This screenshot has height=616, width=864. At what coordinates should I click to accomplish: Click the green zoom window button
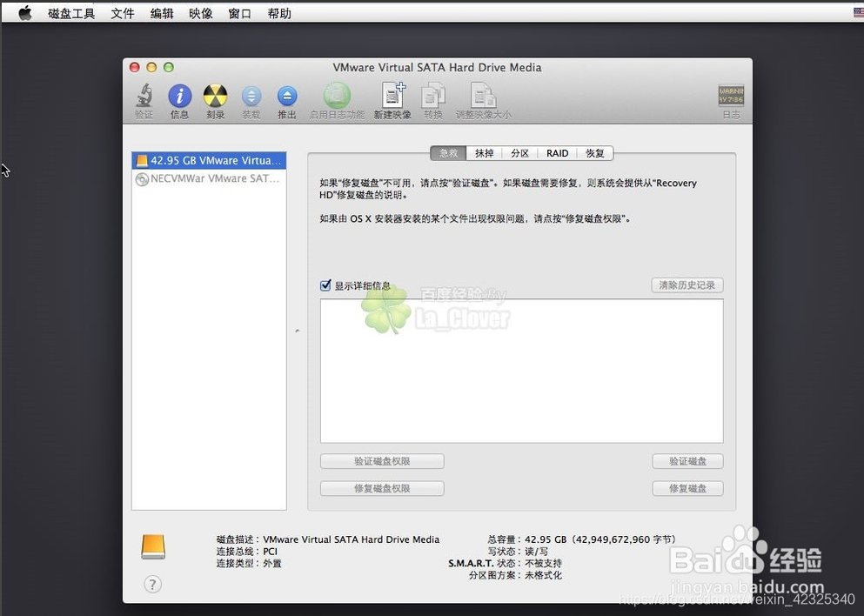(169, 67)
